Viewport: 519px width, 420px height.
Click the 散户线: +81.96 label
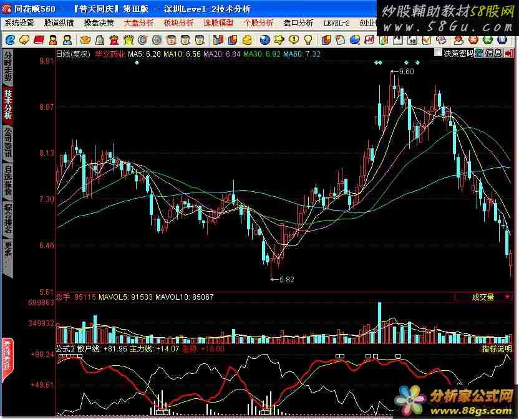(102, 349)
